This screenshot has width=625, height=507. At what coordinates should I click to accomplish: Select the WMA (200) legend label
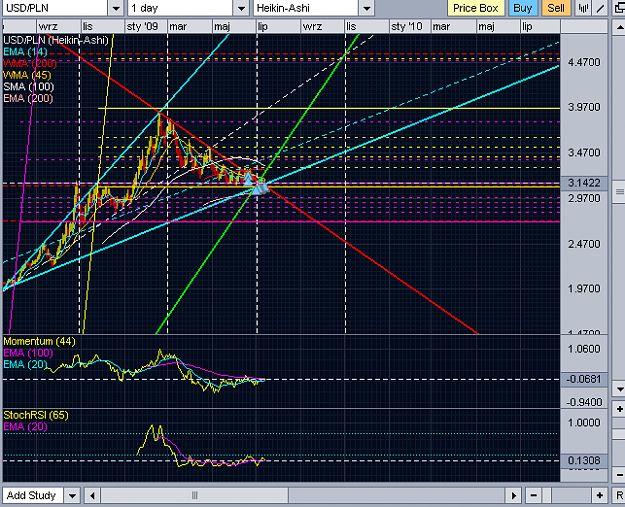30,63
